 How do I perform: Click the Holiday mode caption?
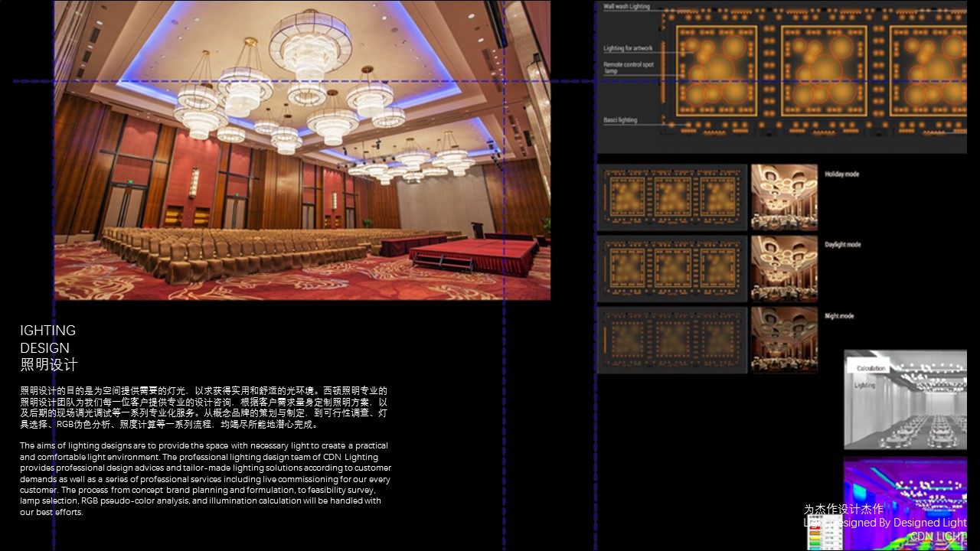point(841,174)
